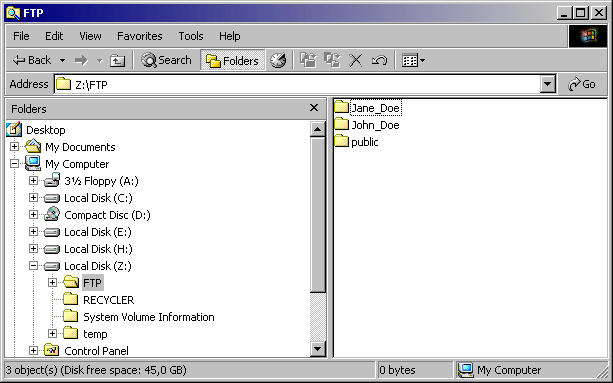Click the '3 object(s)' status bar text
The height and width of the screenshot is (383, 613).
pos(96,370)
